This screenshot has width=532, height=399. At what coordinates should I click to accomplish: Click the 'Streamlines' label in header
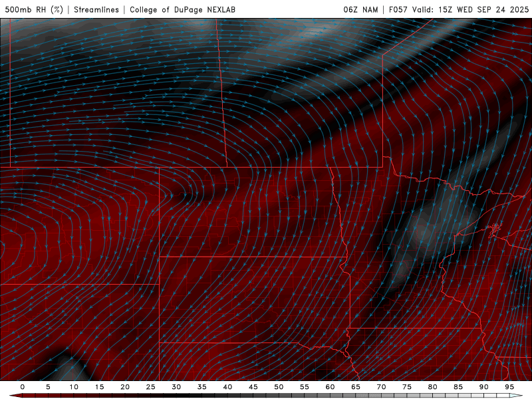[96, 9]
